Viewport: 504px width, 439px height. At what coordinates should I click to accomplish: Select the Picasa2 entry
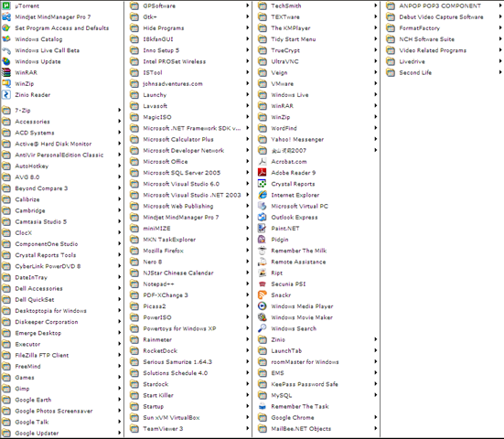tap(190, 306)
